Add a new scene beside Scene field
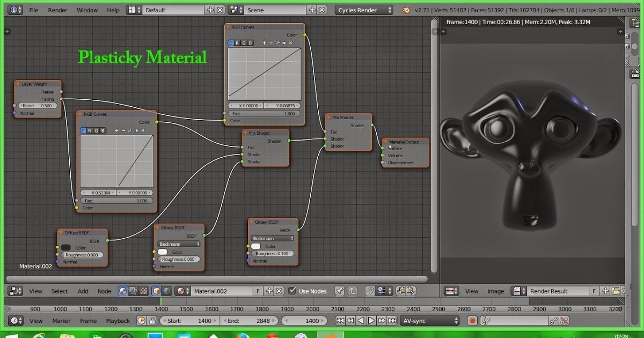Viewport: 644px width, 338px height. [312, 10]
